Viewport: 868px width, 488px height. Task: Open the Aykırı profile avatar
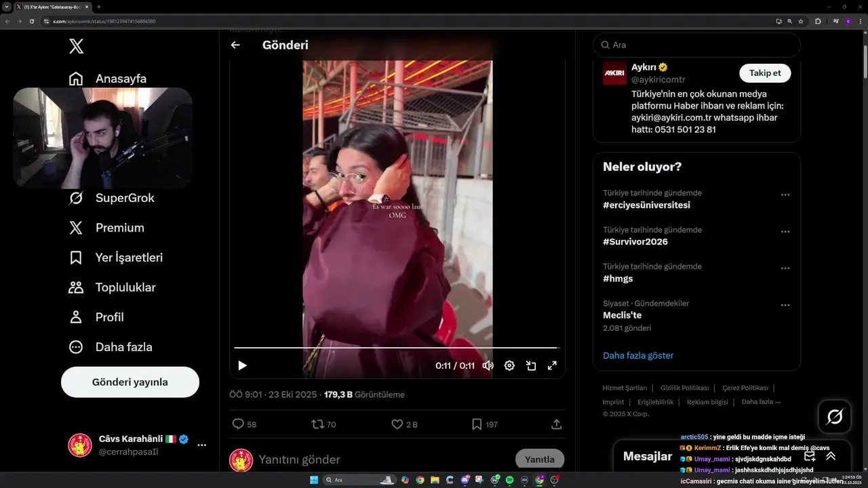615,73
